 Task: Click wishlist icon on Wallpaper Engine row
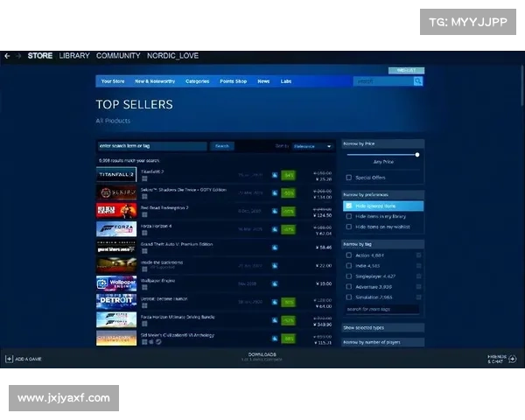pos(275,284)
